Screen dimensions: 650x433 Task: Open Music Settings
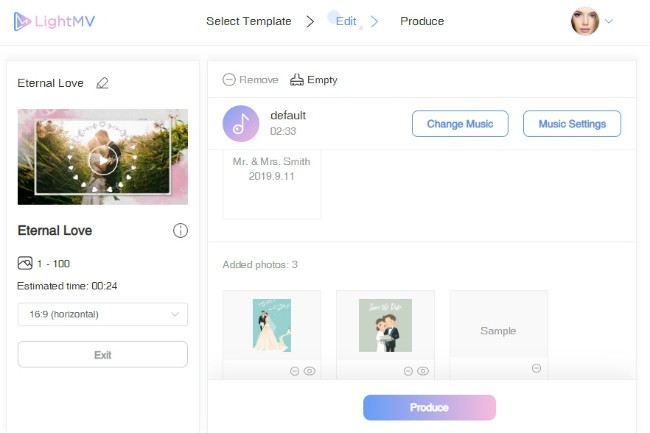click(571, 124)
